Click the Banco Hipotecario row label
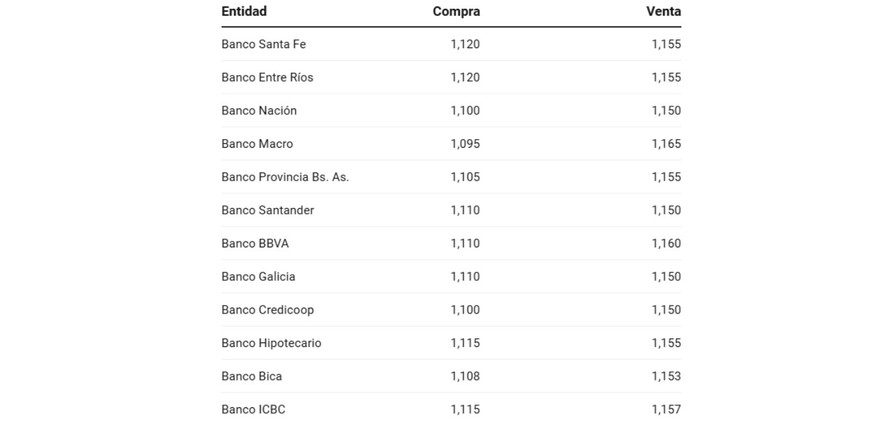870x438 pixels. point(271,343)
